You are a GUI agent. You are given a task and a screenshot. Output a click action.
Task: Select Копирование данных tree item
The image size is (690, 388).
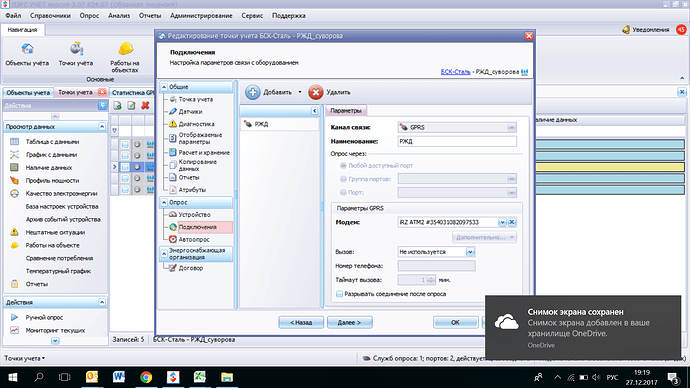(197, 165)
